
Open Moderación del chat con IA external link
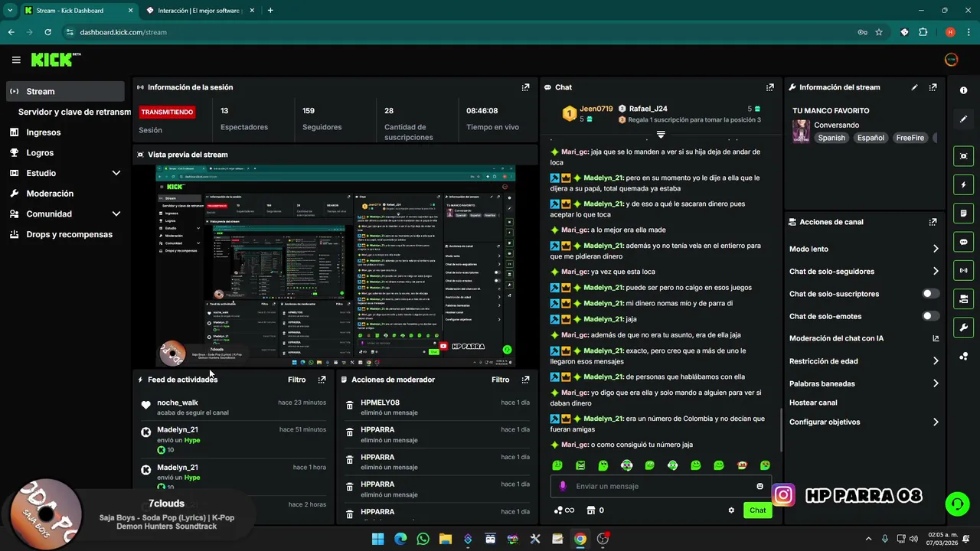[936, 338]
